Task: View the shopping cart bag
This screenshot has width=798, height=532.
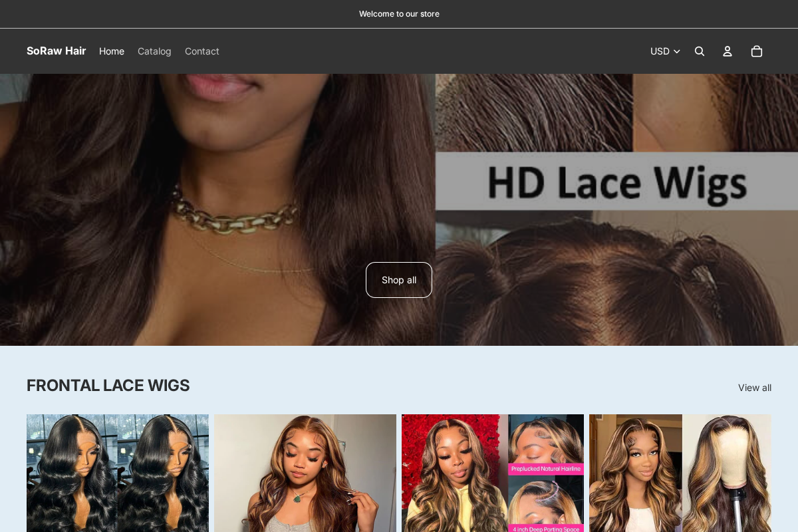Action: click(756, 51)
